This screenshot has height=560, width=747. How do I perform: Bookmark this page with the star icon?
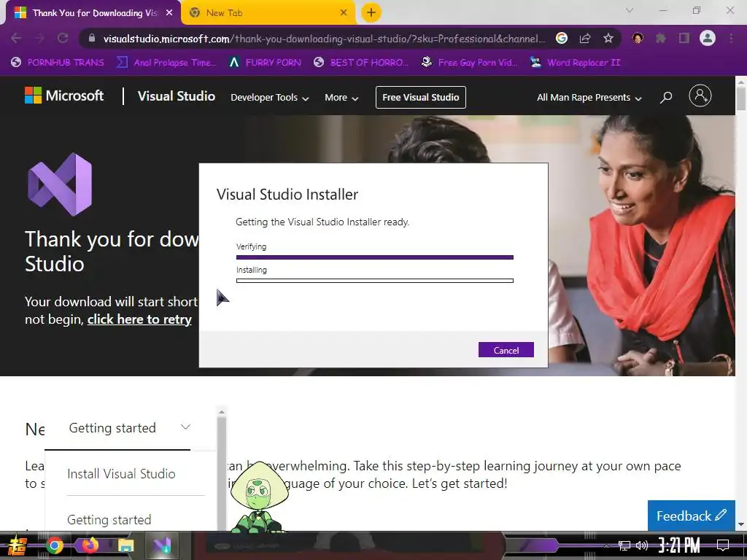tap(608, 38)
